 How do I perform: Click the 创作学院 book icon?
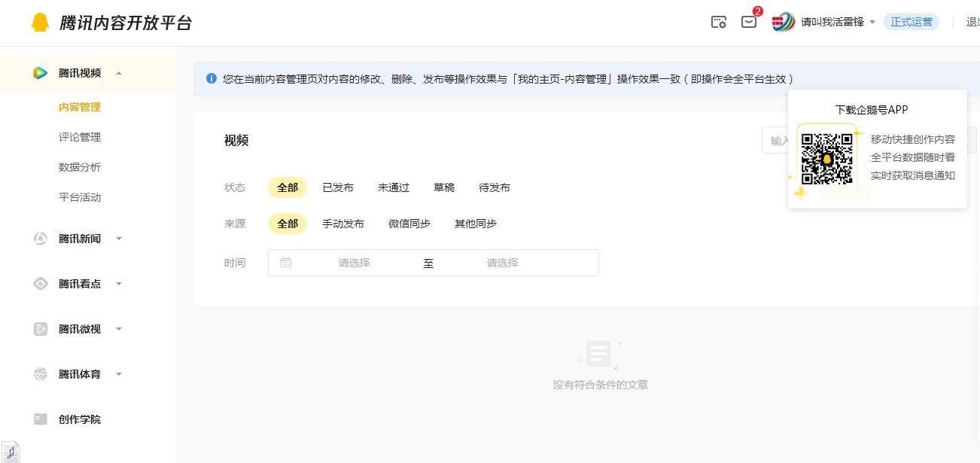tap(41, 419)
